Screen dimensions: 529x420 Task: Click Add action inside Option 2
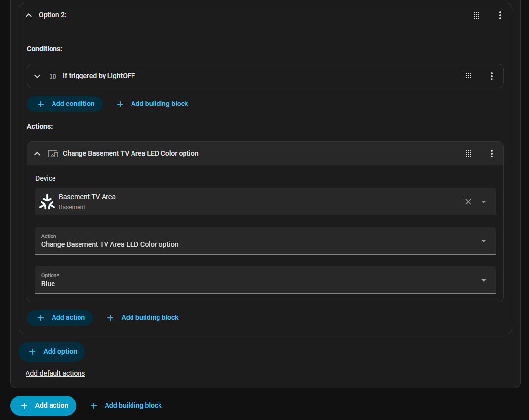point(60,317)
